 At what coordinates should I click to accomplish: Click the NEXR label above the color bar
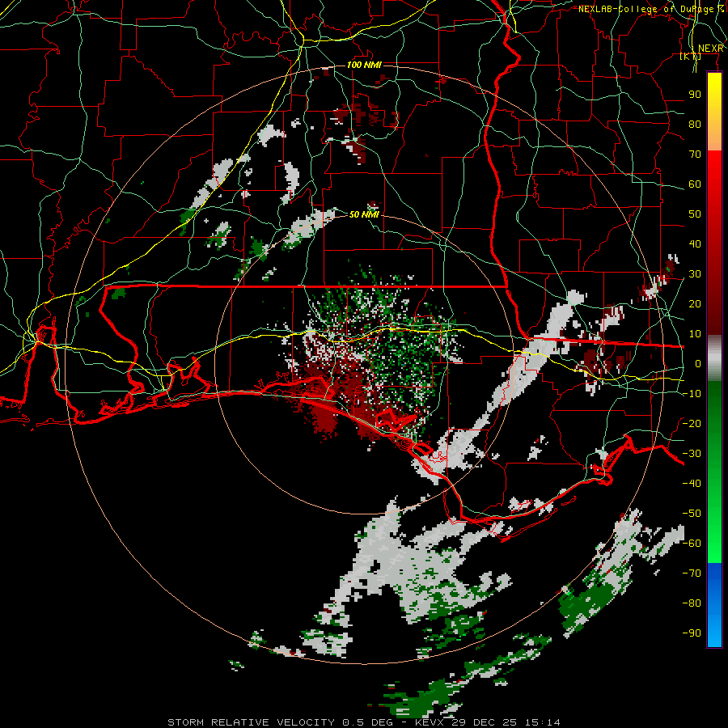click(711, 49)
